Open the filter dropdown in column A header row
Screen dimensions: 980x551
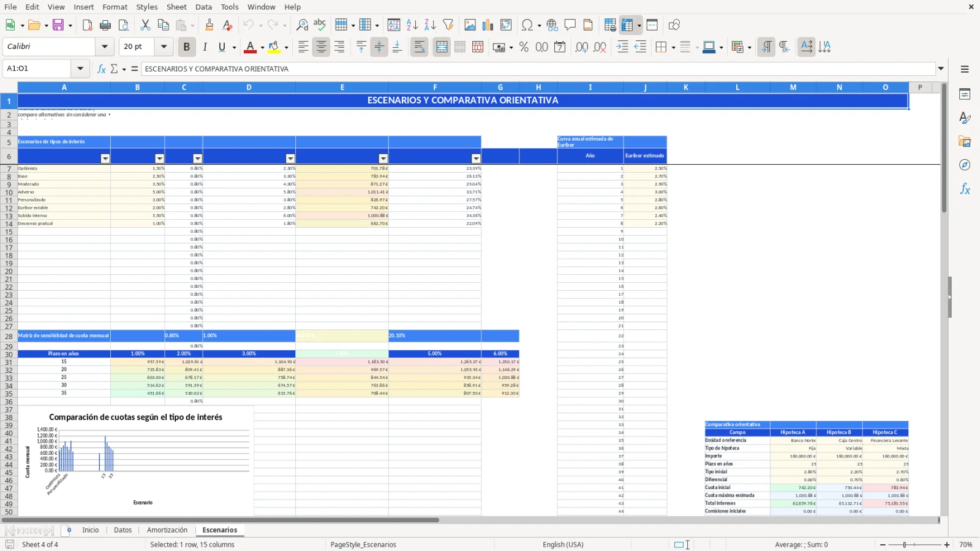(x=105, y=159)
